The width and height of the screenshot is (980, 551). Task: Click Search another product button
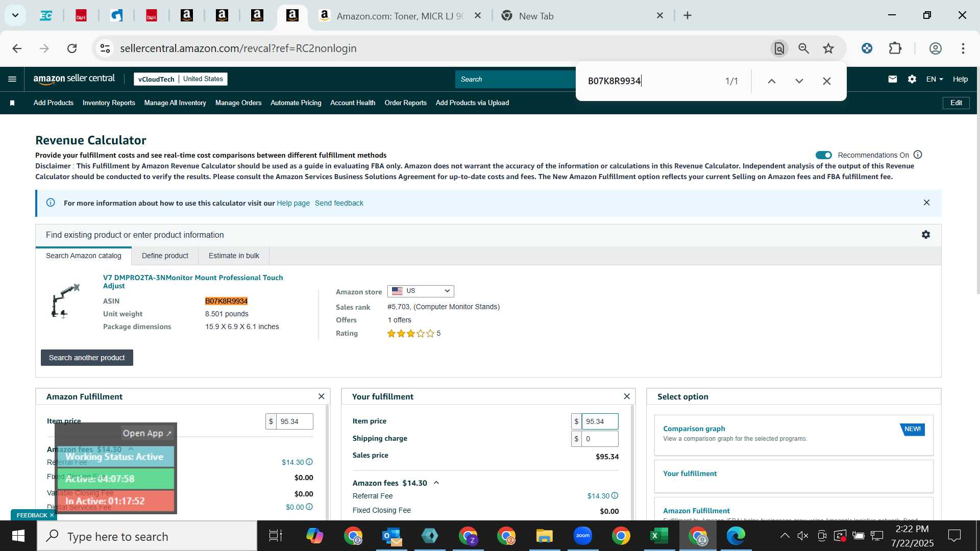pos(87,358)
